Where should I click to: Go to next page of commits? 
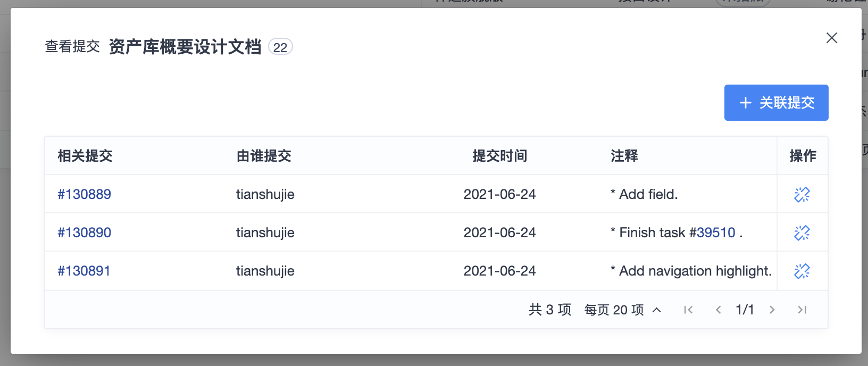point(772,310)
